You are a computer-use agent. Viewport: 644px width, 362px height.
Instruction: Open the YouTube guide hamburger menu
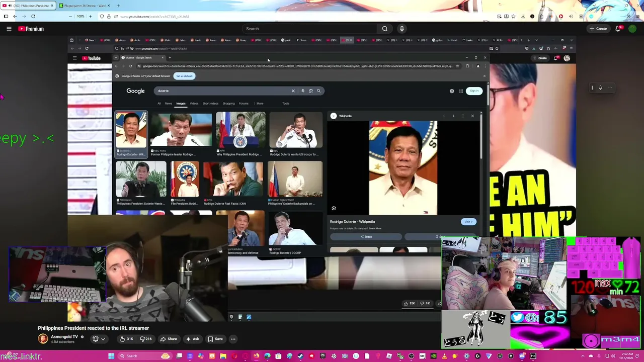pyautogui.click(x=9, y=29)
